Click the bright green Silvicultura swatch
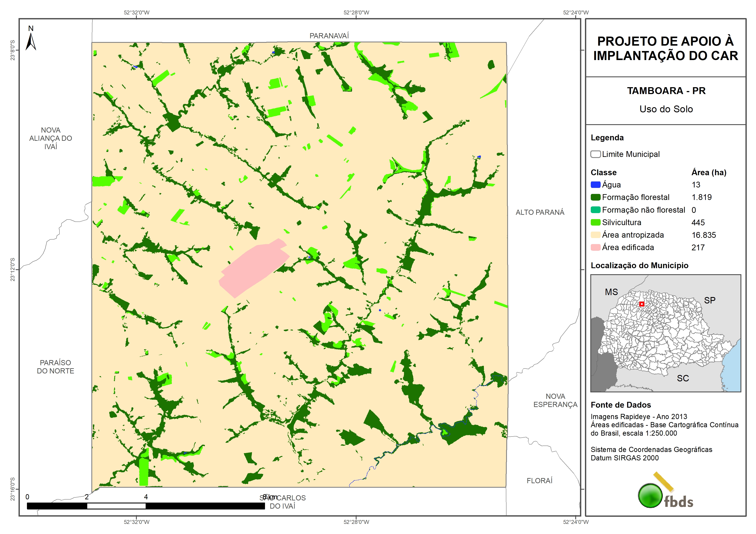Image resolution: width=756 pixels, height=534 pixels. (x=595, y=222)
